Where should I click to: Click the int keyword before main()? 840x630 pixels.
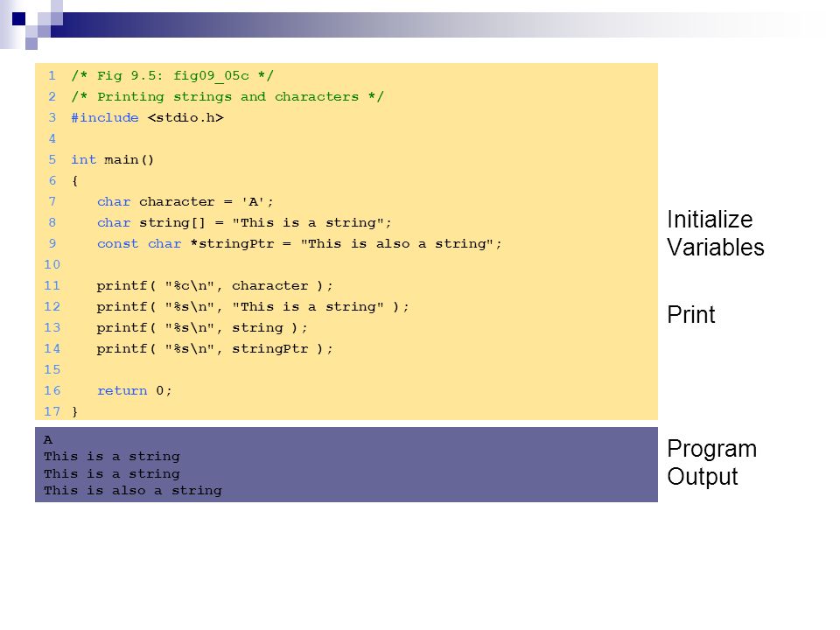(x=84, y=159)
